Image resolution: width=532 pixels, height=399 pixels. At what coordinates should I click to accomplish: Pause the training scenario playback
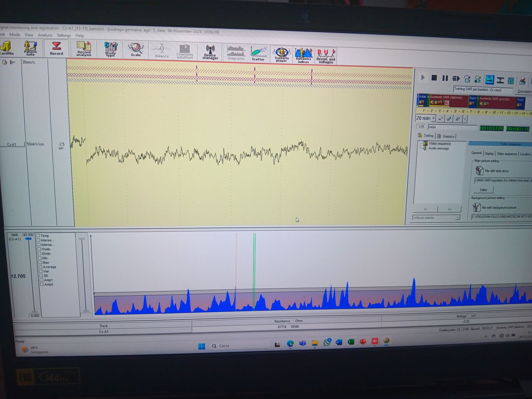pos(445,78)
